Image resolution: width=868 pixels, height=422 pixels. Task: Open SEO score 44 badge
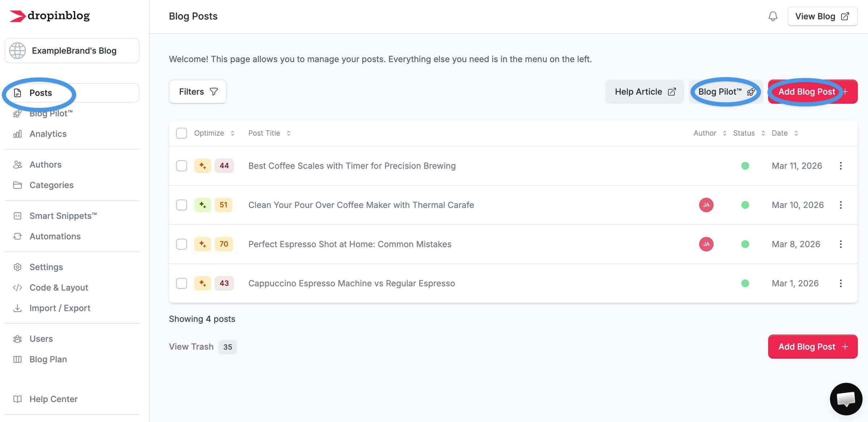pos(224,166)
